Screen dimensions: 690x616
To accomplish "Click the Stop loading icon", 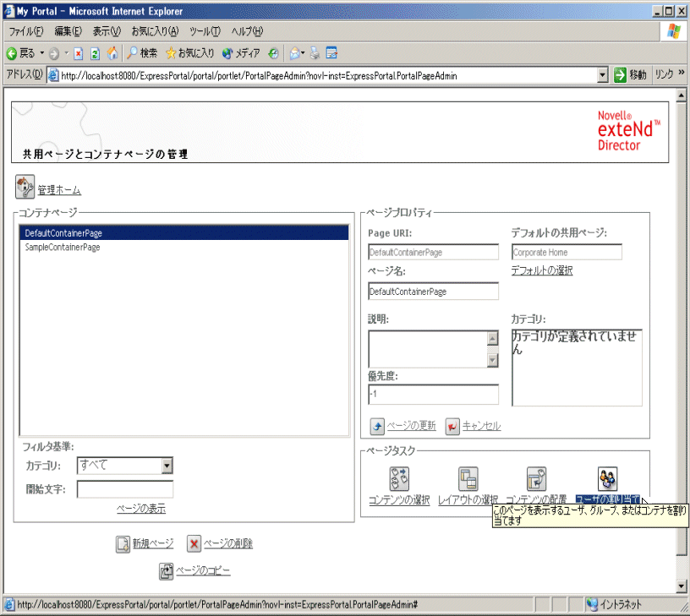I will pyautogui.click(x=79, y=53).
